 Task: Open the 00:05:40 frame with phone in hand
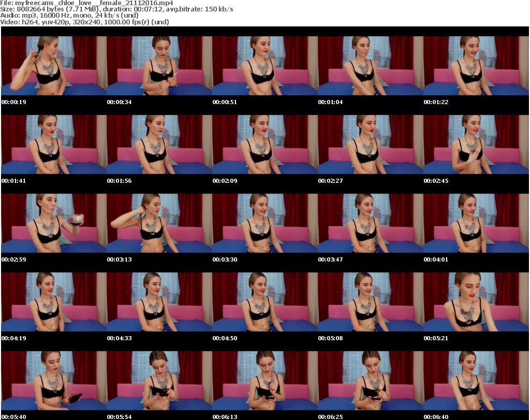(x=54, y=381)
